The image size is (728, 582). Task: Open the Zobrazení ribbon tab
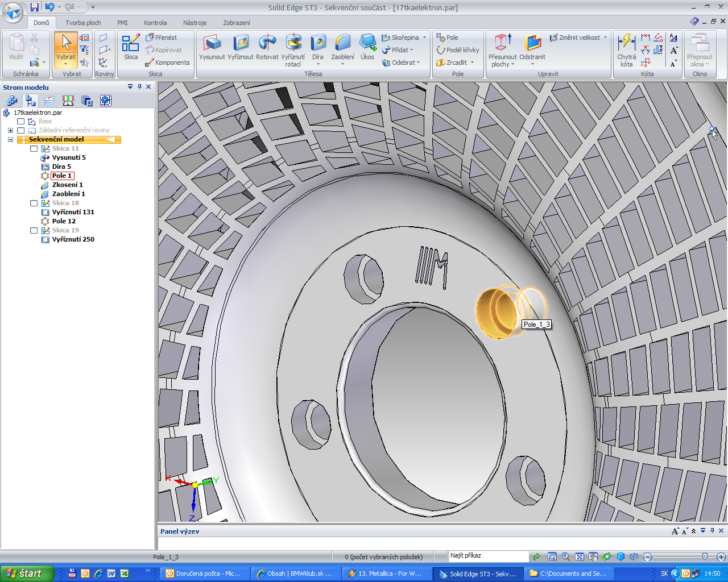pyautogui.click(x=236, y=23)
